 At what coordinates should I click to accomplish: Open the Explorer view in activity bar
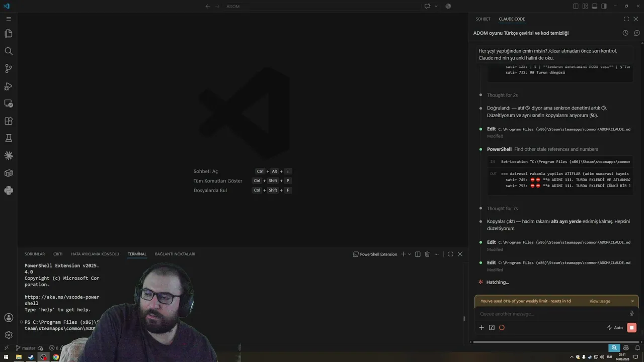tap(9, 34)
